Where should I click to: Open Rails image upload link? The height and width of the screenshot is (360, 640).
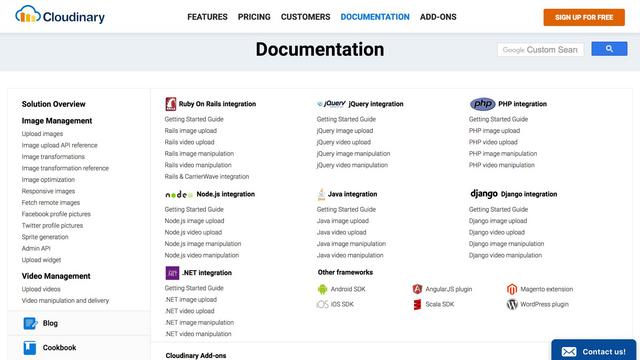pyautogui.click(x=191, y=131)
